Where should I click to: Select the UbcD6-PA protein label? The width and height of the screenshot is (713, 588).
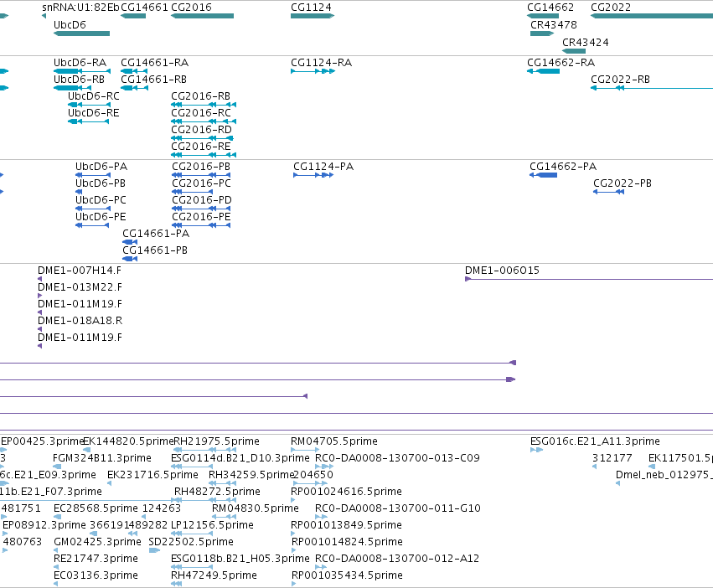click(101, 167)
